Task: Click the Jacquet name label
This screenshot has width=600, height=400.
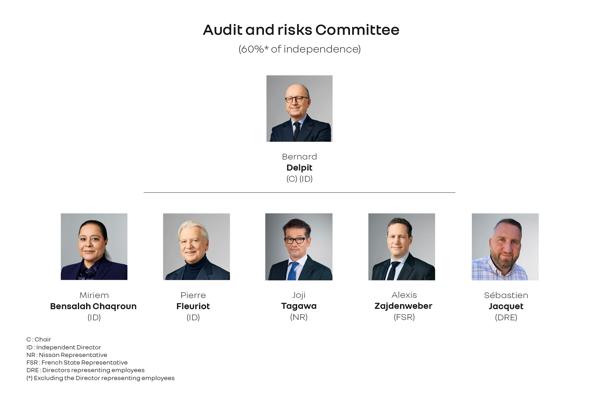Action: click(x=506, y=306)
